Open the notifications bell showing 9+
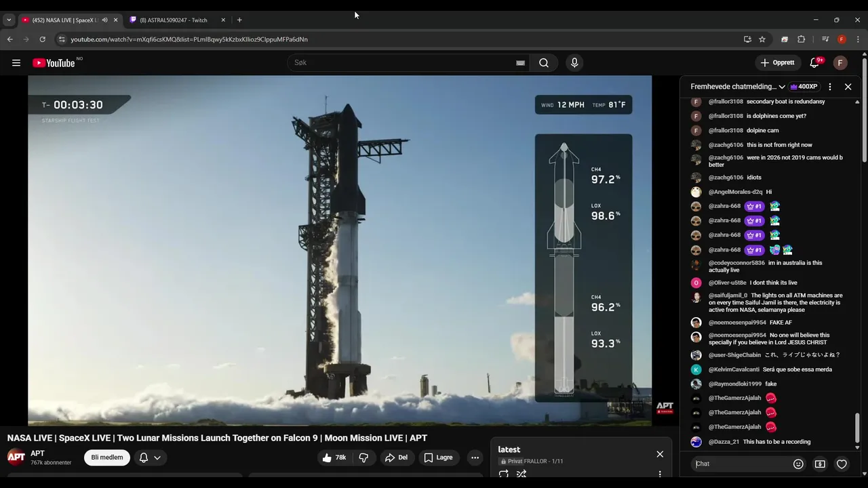Viewport: 868px width, 488px height. click(814, 63)
